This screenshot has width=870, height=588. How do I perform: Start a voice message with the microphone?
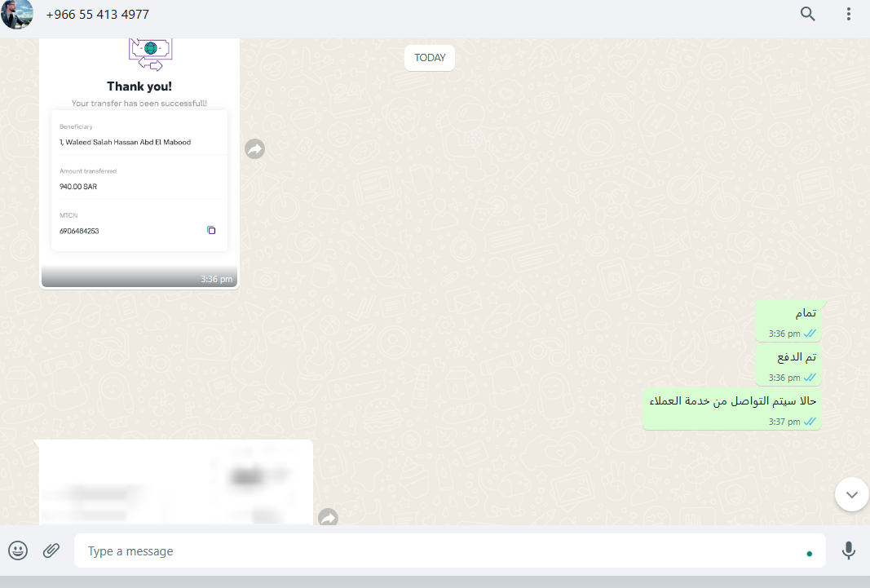848,550
